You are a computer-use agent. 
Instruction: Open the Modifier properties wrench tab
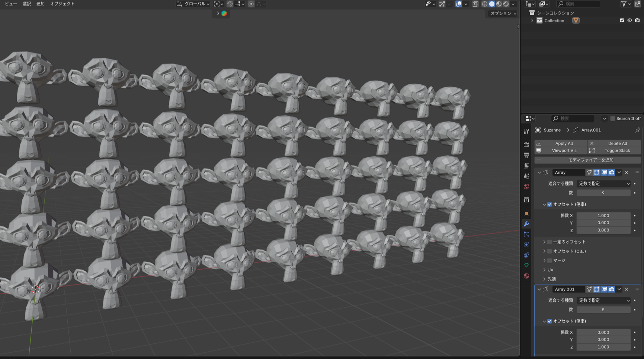click(526, 224)
